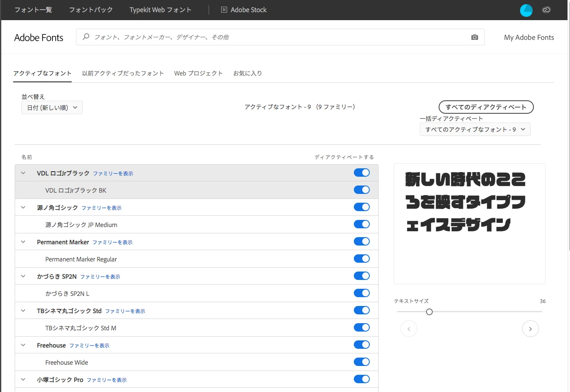The height and width of the screenshot is (392, 570).
Task: Click the sample text preview box
Action: point(470,224)
